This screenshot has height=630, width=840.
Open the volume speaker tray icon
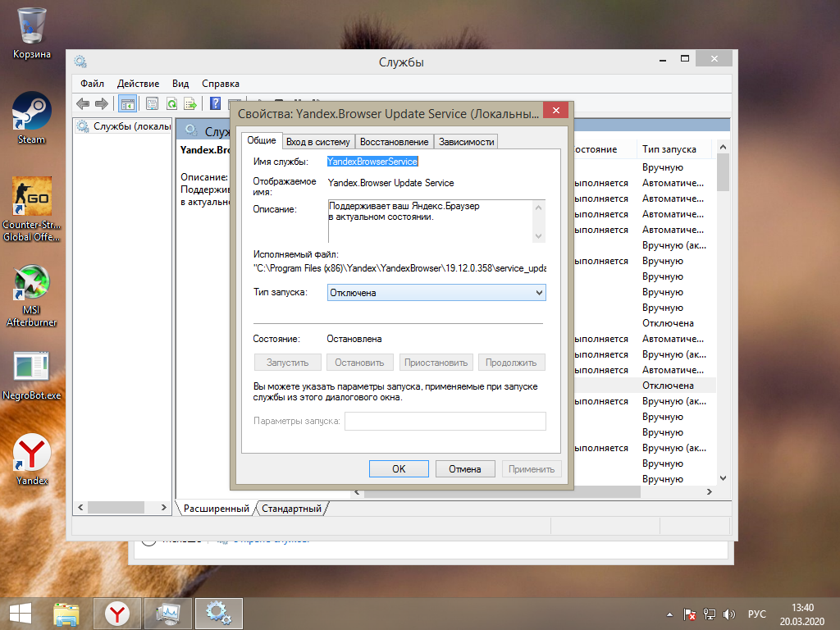728,614
